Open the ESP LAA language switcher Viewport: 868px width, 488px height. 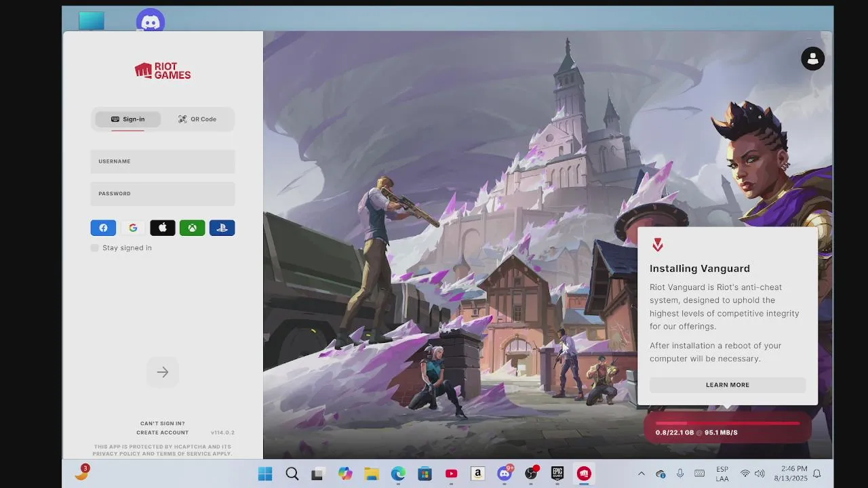pos(722,474)
